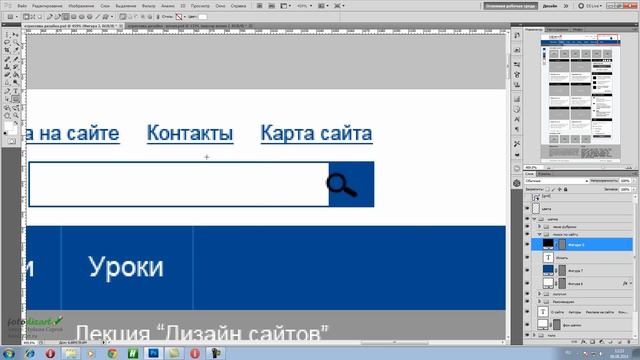Viewport: 640px width, 360px height.
Task: Click the Контакты link on canvas
Action: pos(190,133)
